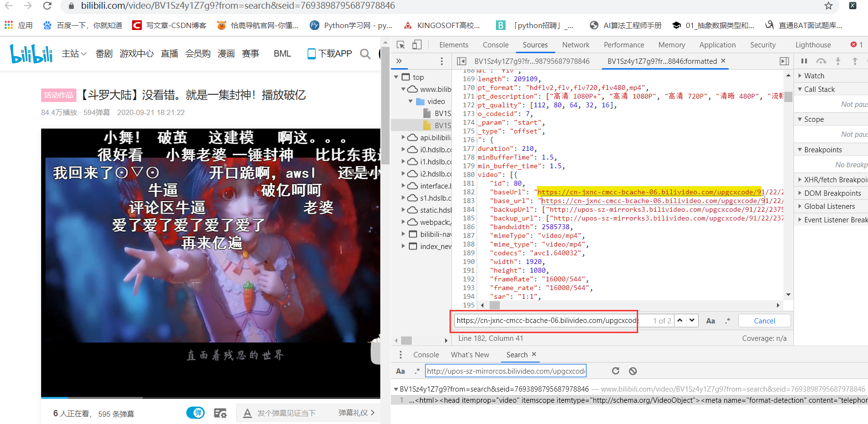
Task: Switch to the Network tab
Action: tap(576, 45)
